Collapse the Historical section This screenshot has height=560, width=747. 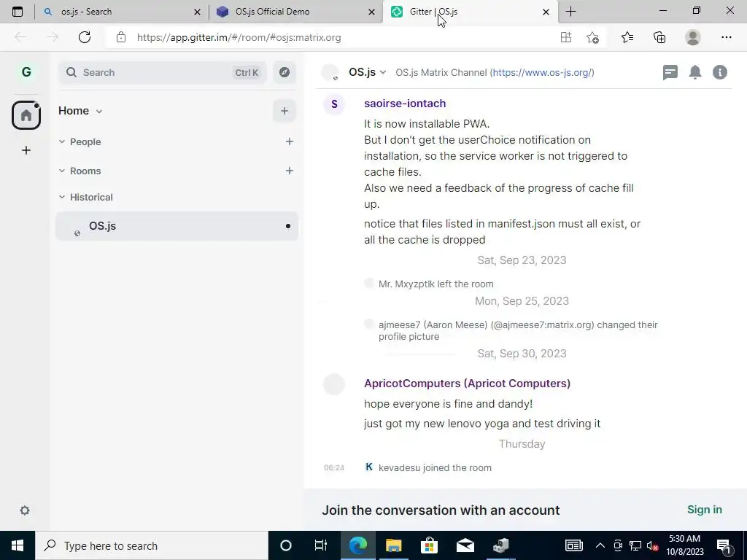click(x=62, y=197)
